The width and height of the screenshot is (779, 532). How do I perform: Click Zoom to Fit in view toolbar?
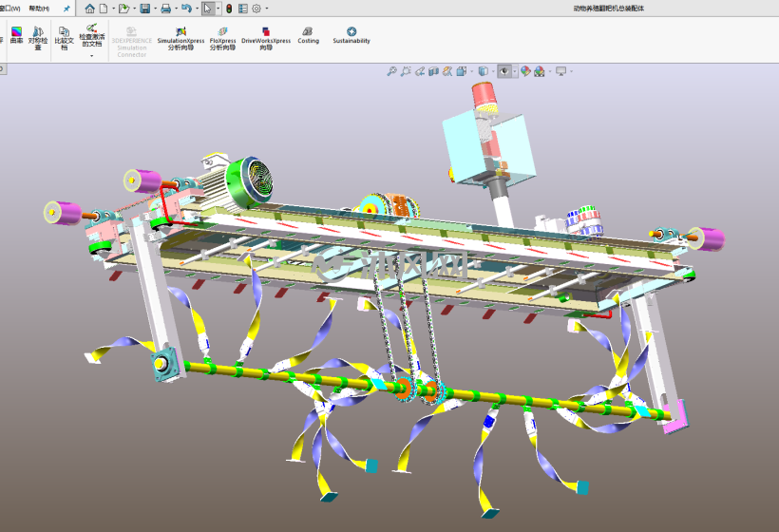tap(391, 71)
